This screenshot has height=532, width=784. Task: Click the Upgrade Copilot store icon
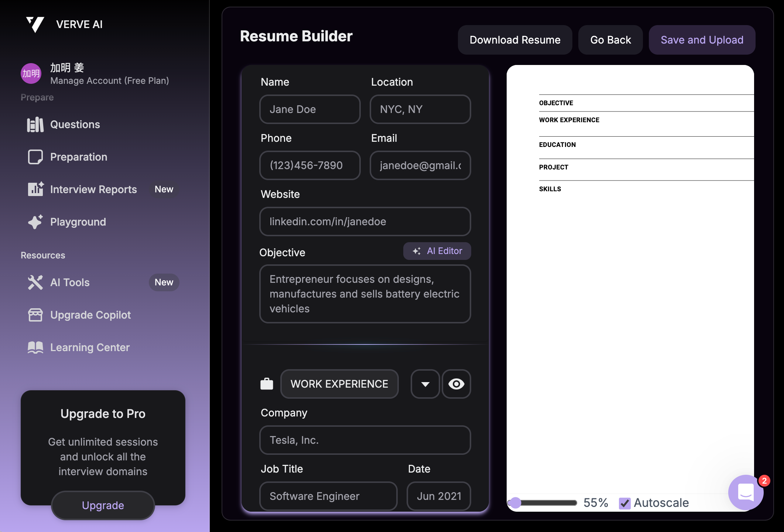(35, 315)
